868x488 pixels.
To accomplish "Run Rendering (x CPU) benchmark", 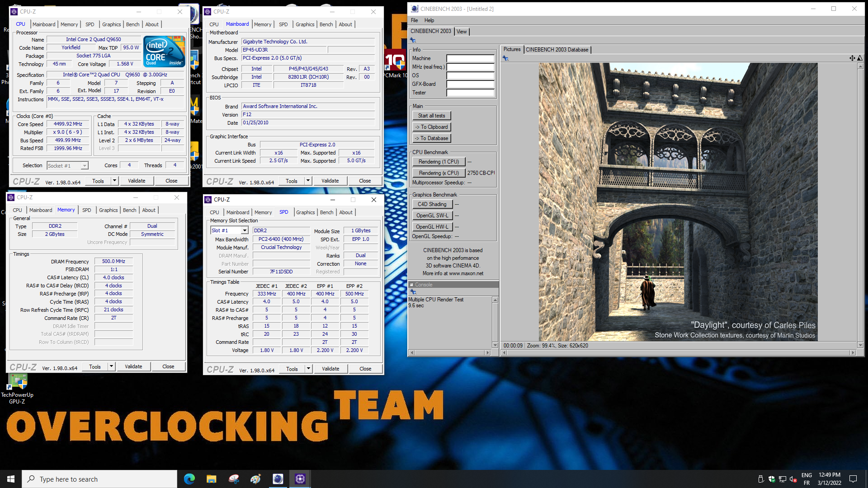I will tap(439, 173).
